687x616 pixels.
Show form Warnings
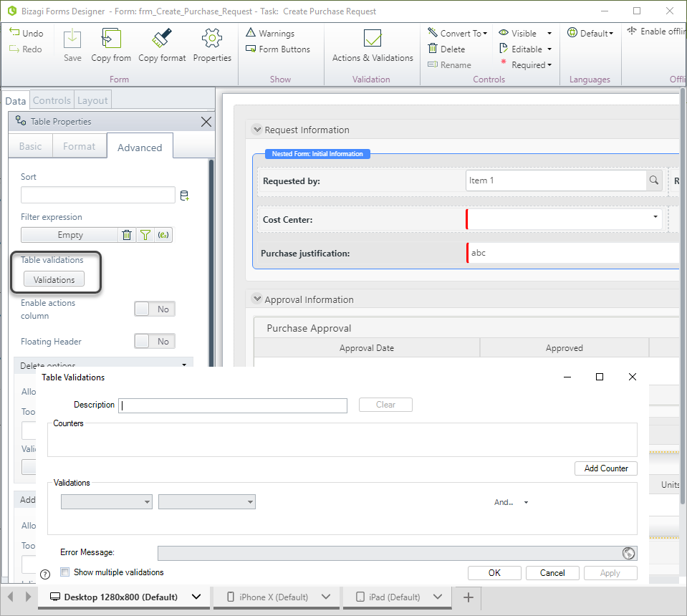tap(270, 33)
